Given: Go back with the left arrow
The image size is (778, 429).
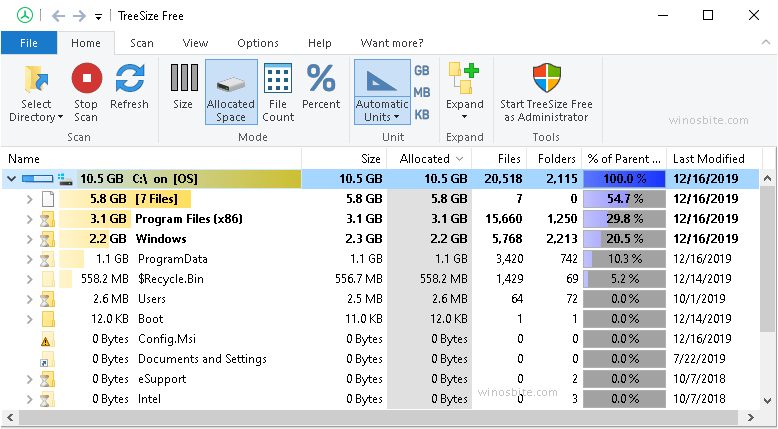Looking at the screenshot, I should point(59,16).
